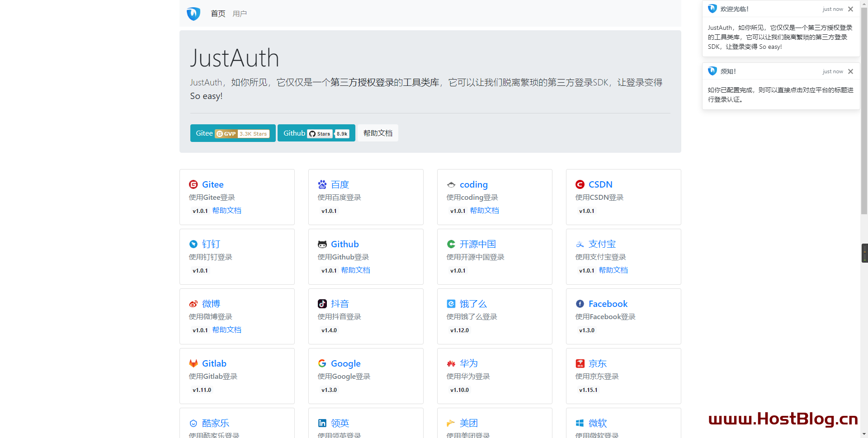Screen dimensions: 868x438
Task: Open 帮助文档 link in coding card
Action: [x=485, y=211]
